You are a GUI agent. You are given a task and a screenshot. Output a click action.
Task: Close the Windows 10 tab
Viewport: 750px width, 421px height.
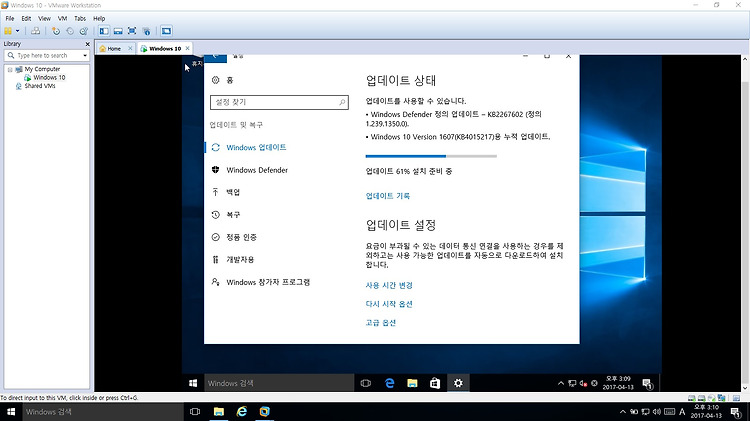[188, 48]
